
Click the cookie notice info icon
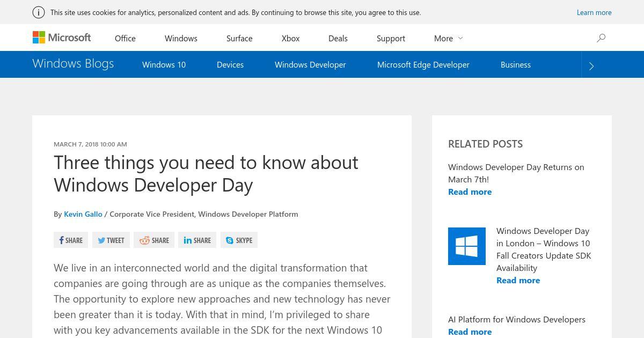tap(39, 12)
